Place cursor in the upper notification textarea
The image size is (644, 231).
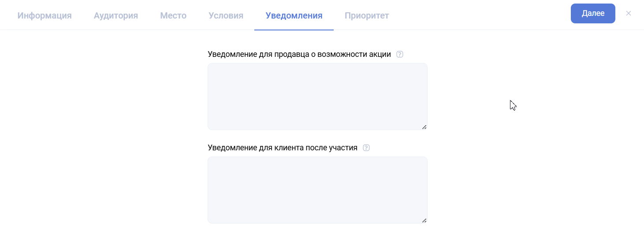tap(317, 97)
